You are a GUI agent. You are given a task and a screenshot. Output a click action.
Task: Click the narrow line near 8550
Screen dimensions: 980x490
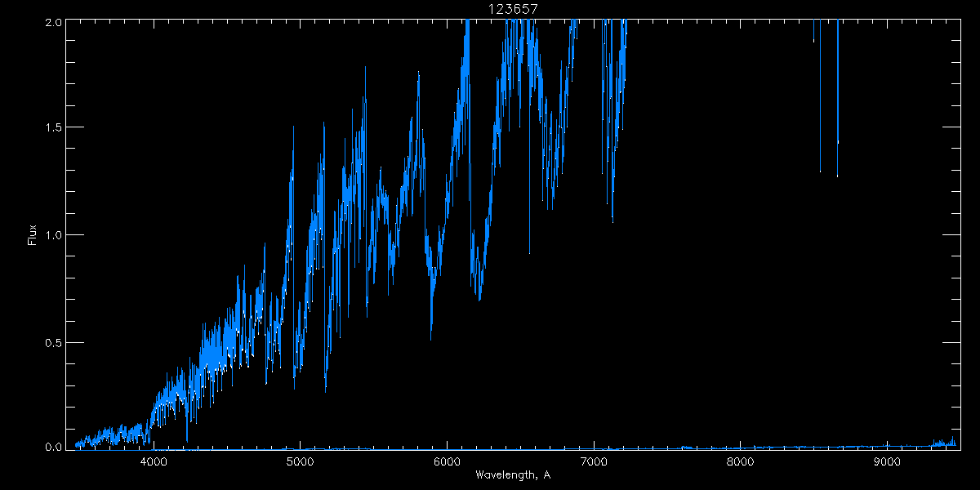click(x=820, y=98)
